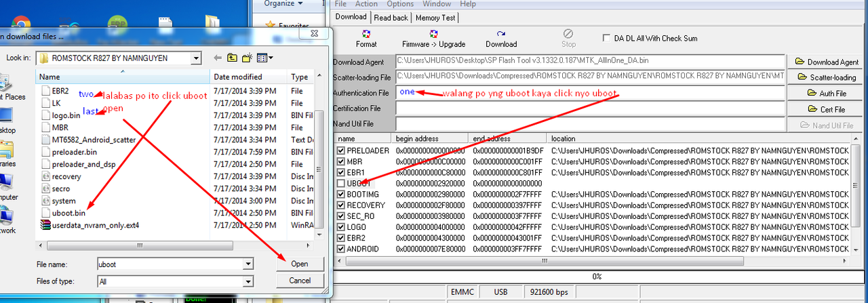
Task: Uncheck the RECOVERY partition checkbox
Action: tap(340, 205)
